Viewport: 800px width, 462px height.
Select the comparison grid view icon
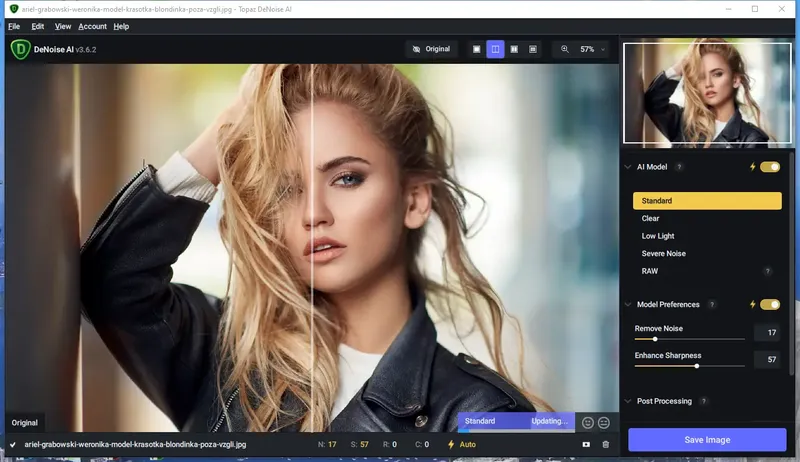(533, 49)
